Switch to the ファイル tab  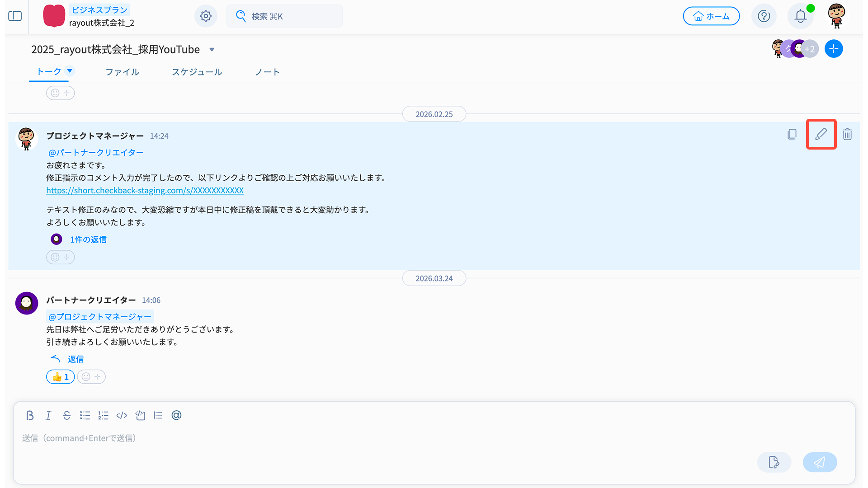(x=122, y=72)
